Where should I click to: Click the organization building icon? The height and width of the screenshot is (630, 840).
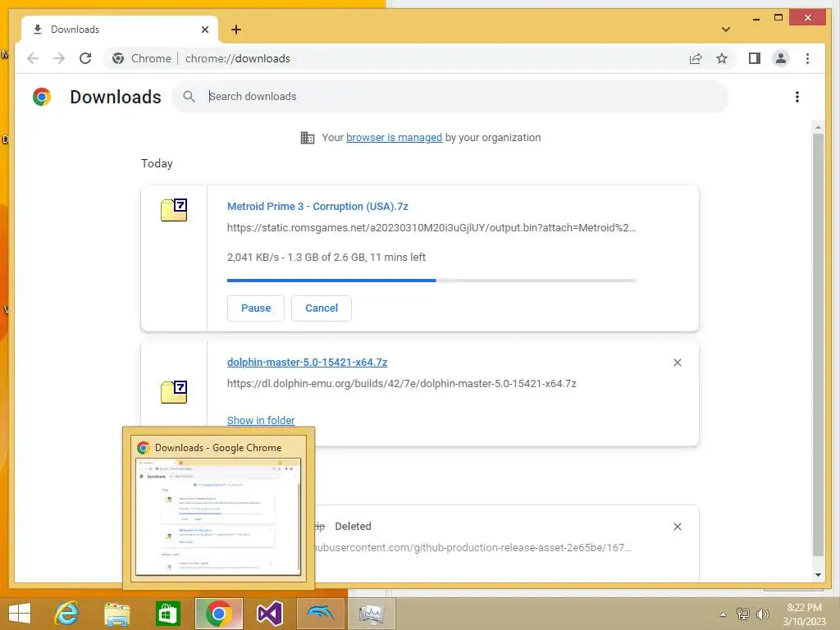pyautogui.click(x=308, y=138)
